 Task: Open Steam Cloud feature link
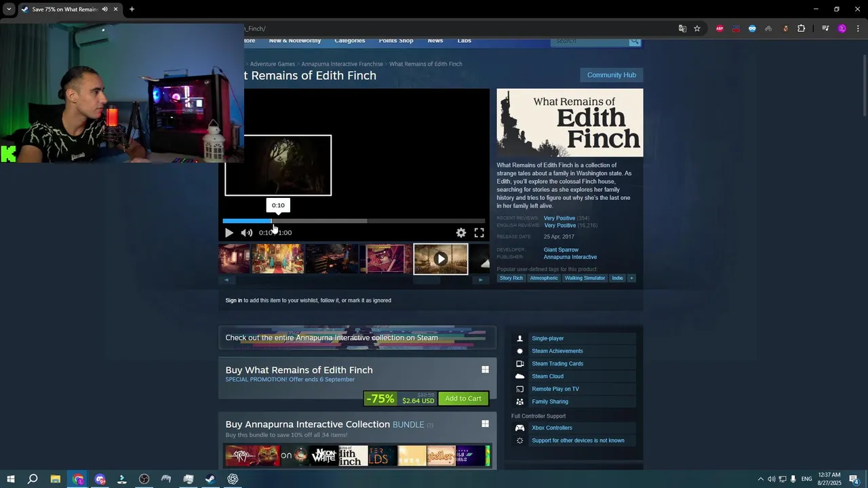coord(547,376)
